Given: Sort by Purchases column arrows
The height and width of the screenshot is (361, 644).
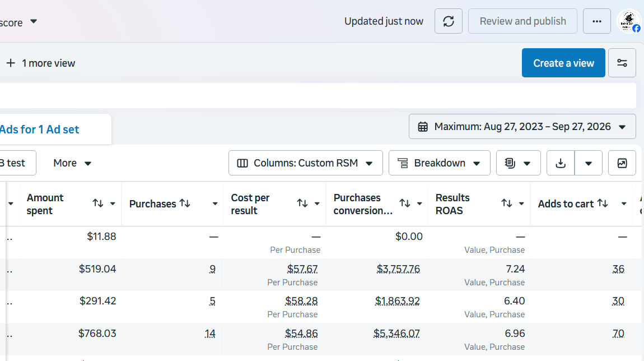Looking at the screenshot, I should click(x=185, y=203).
